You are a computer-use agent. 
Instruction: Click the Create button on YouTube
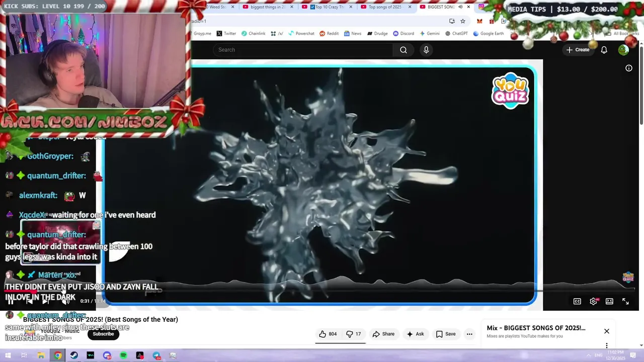pos(578,50)
